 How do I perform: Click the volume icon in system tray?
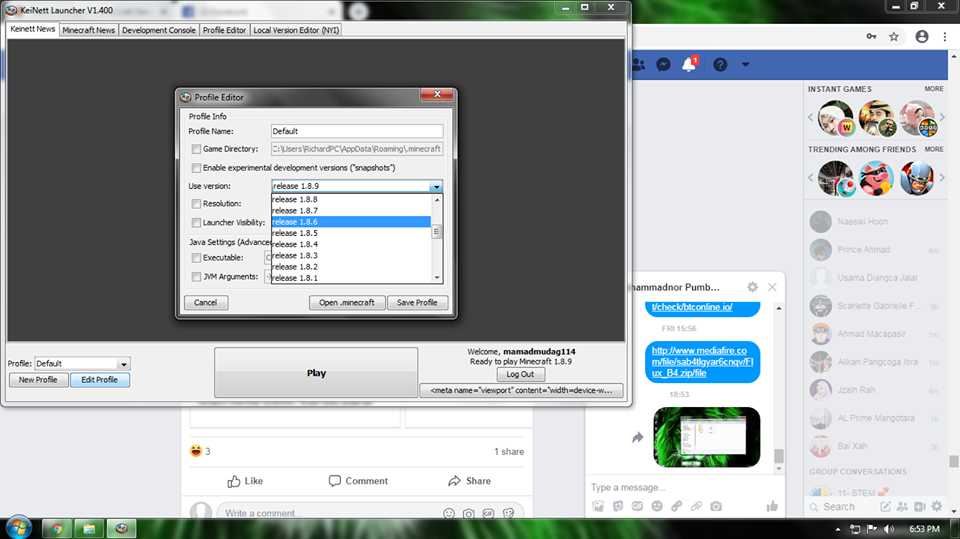tap(889, 529)
